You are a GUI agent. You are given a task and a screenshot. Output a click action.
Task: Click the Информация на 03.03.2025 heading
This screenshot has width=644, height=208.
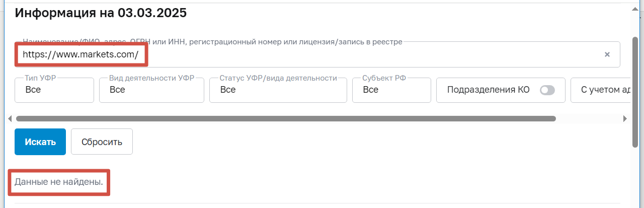[x=101, y=13]
